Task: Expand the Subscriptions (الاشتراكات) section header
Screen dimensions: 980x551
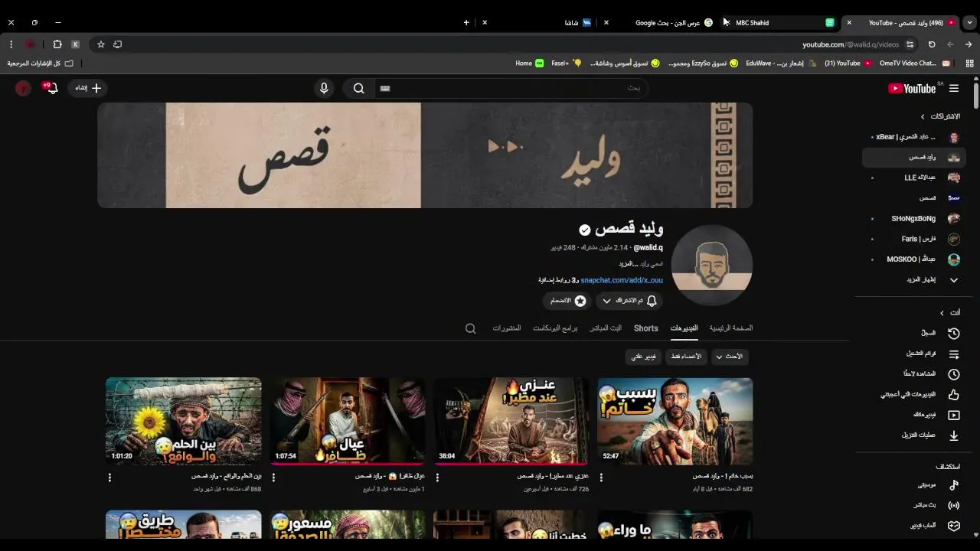Action: (x=939, y=116)
